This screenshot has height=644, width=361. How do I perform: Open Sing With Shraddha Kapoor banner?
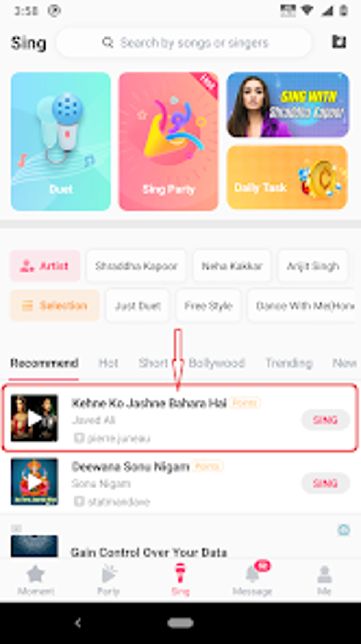(287, 104)
